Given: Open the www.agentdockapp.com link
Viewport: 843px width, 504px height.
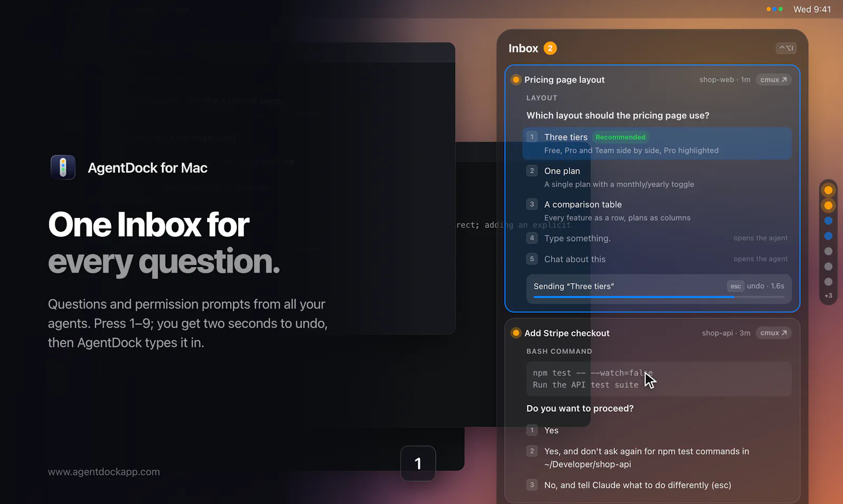Looking at the screenshot, I should pos(104,472).
